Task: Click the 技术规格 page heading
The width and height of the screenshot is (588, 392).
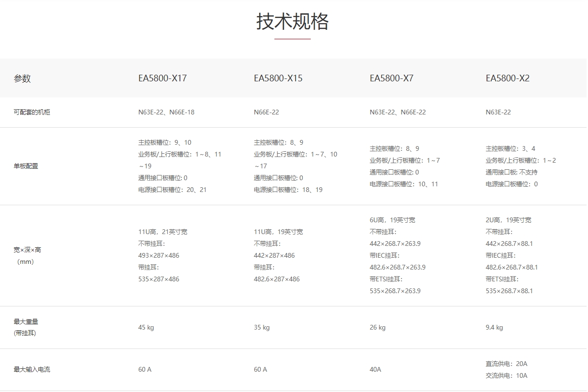Action: (292, 22)
